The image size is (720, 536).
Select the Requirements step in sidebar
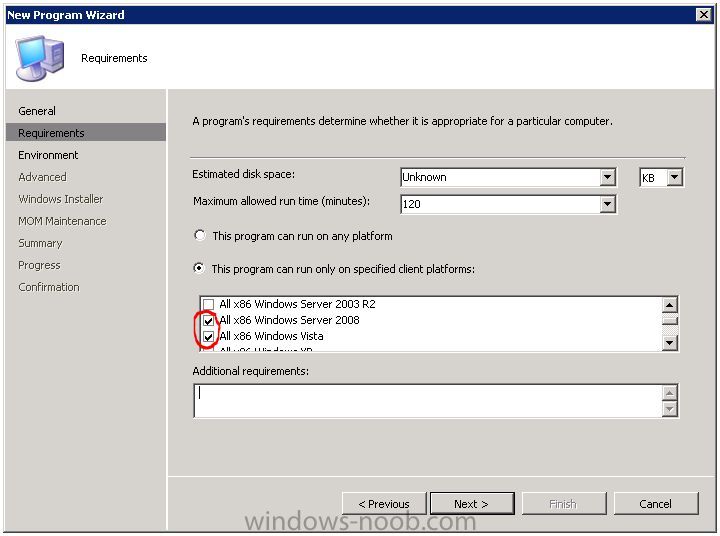click(x=86, y=133)
